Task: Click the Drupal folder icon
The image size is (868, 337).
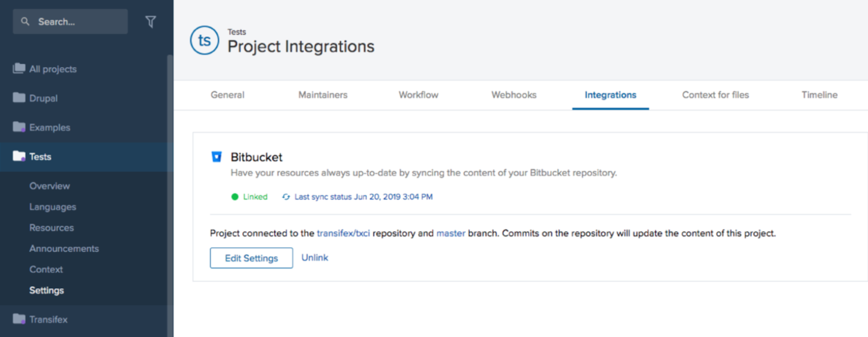Action: [x=19, y=97]
